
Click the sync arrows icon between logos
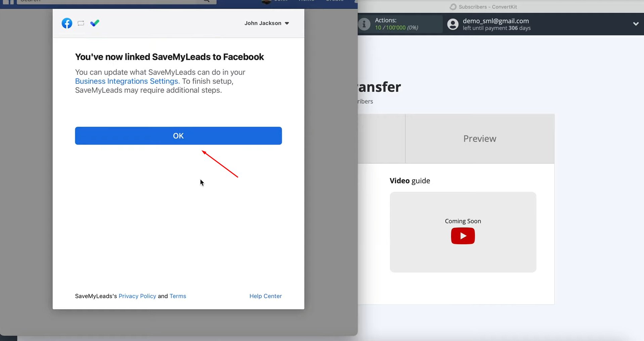coord(81,23)
